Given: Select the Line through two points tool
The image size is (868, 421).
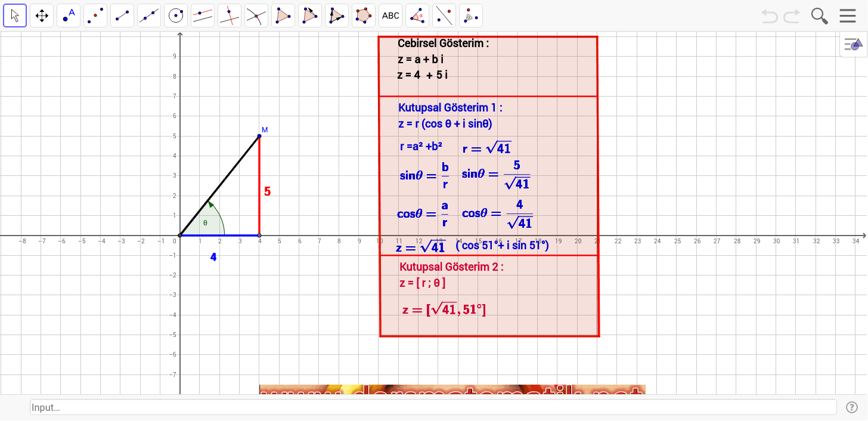Looking at the screenshot, I should (x=149, y=16).
